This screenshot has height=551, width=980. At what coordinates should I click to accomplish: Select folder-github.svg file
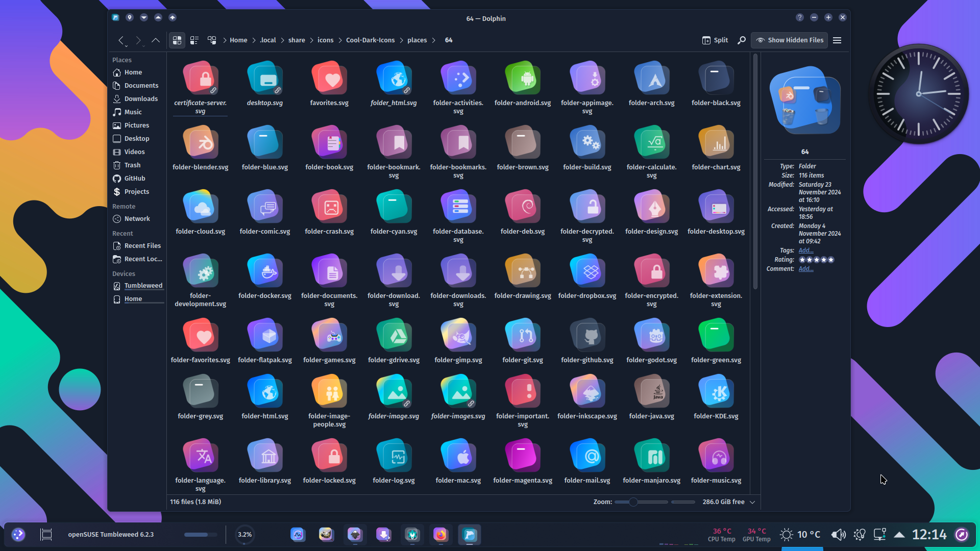pos(587,341)
